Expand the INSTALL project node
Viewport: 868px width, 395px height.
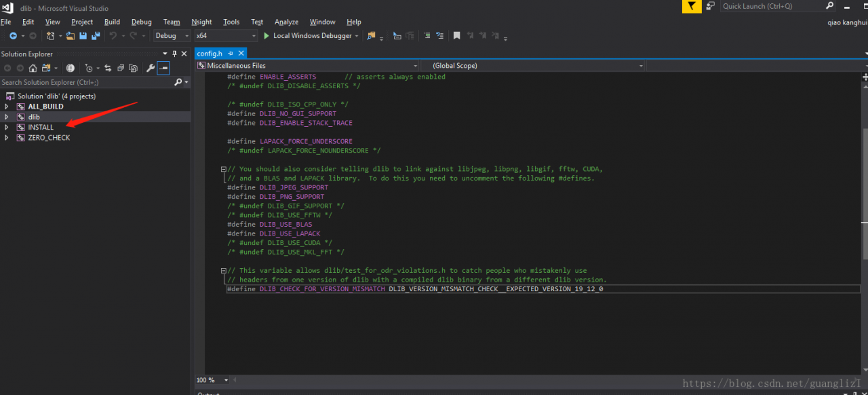click(x=7, y=128)
